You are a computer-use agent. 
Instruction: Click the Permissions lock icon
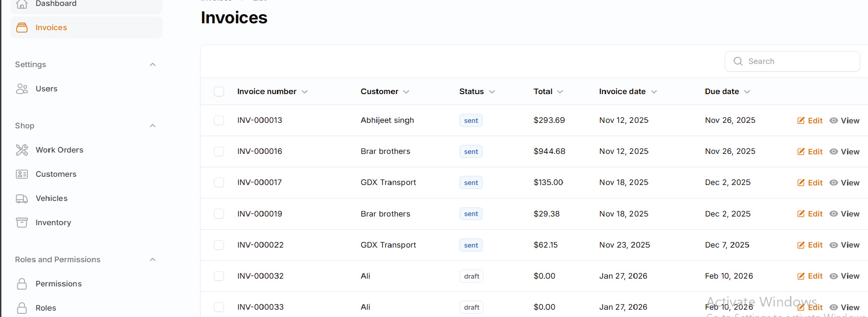click(x=22, y=284)
